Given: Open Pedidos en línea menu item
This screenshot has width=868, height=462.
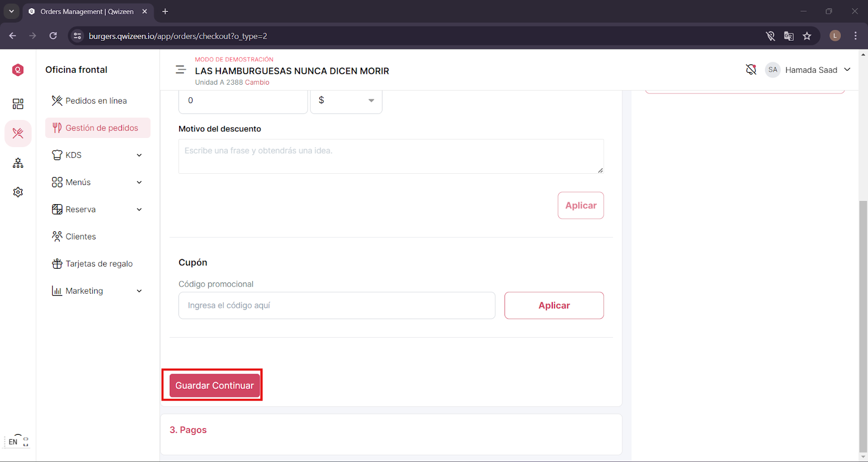Looking at the screenshot, I should coord(98,101).
